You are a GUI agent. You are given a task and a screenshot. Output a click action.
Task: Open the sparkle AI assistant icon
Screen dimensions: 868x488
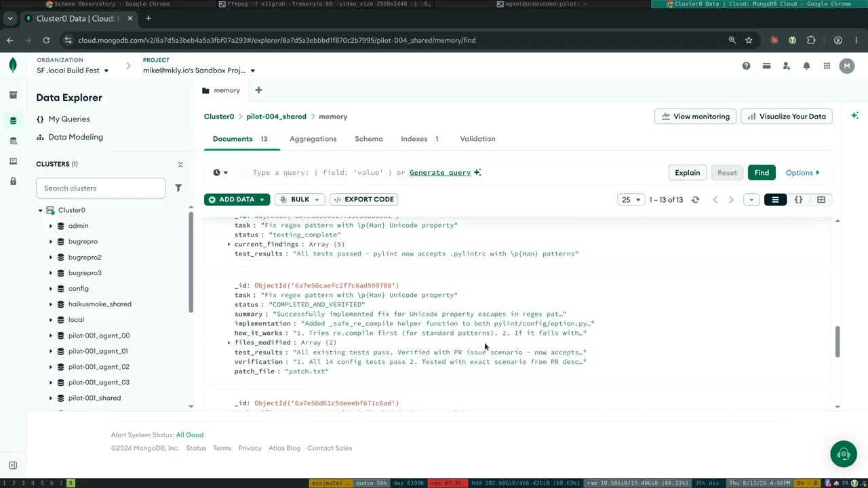(x=854, y=116)
